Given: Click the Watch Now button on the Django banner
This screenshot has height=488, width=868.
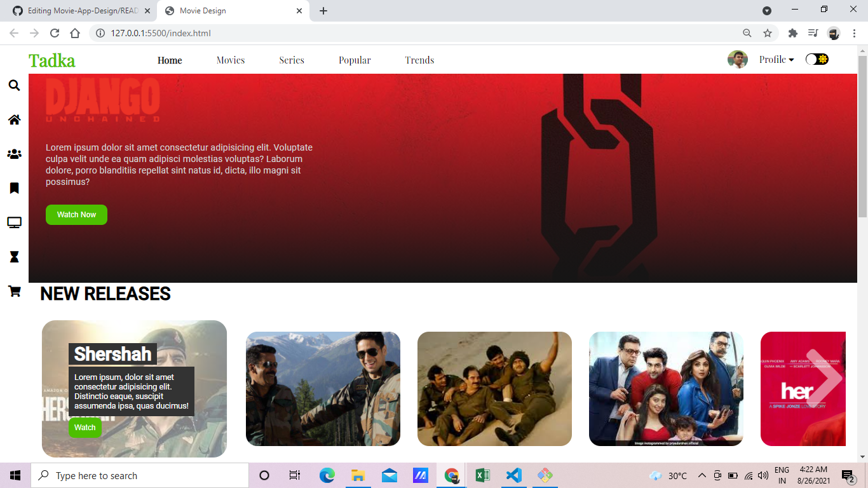Looking at the screenshot, I should pyautogui.click(x=76, y=215).
